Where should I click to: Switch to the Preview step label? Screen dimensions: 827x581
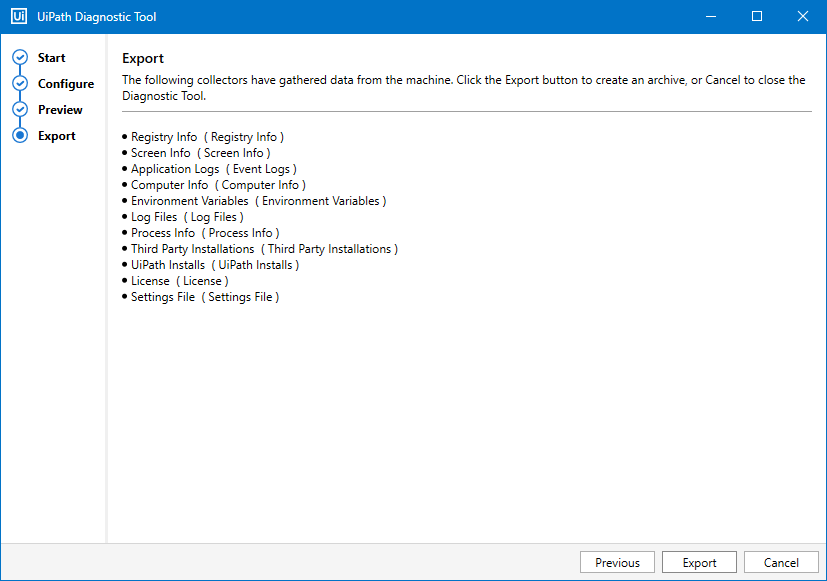(60, 110)
